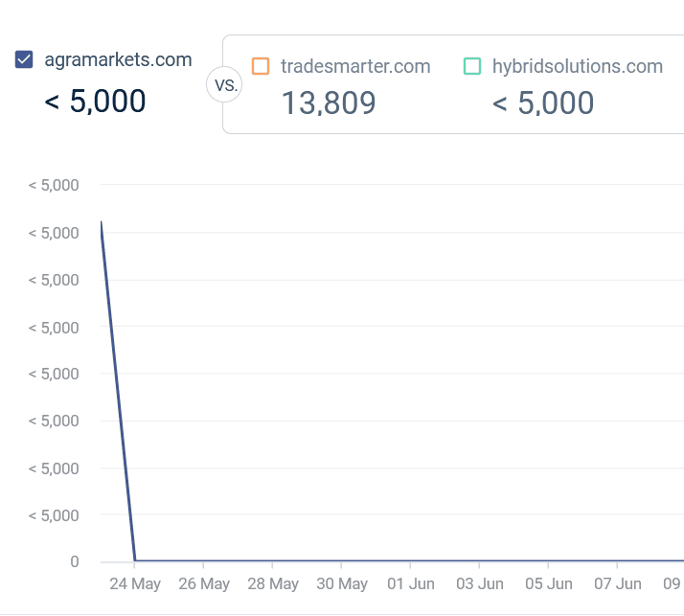
Task: Click the 01 Jun axis marker
Action: coord(410,583)
